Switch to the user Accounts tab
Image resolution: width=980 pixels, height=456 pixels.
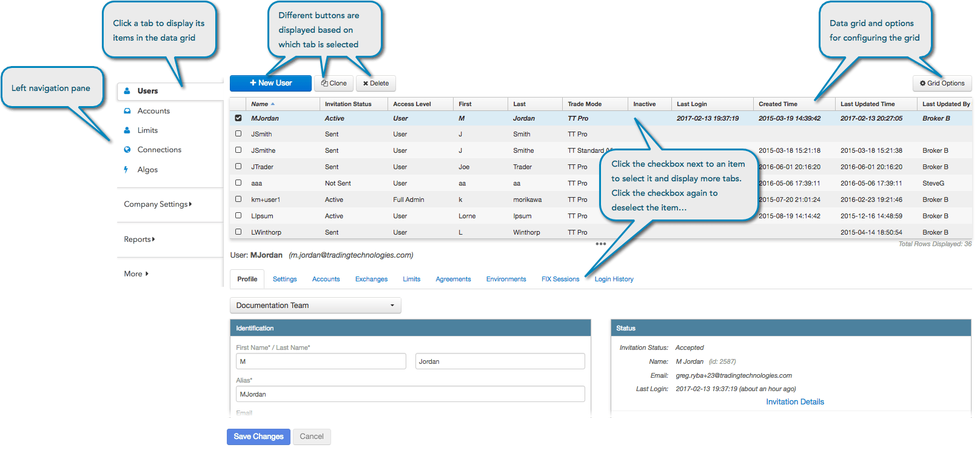tap(326, 280)
